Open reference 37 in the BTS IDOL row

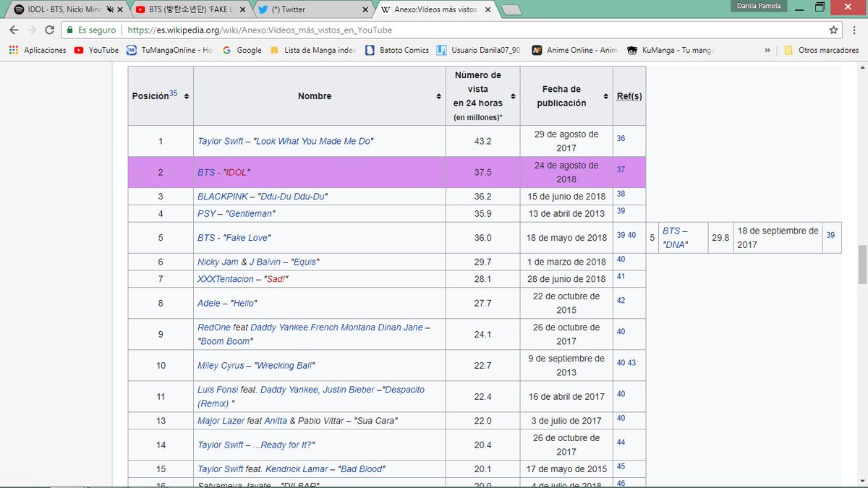[621, 170]
